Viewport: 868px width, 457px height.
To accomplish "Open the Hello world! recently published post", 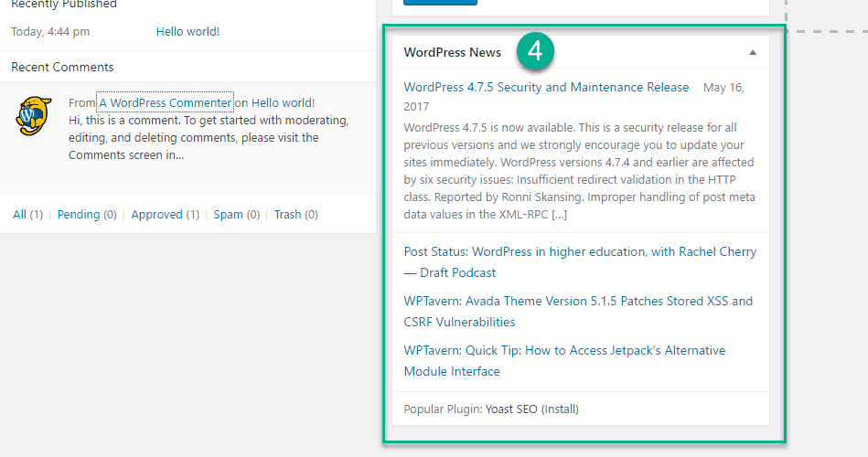I will (x=188, y=32).
